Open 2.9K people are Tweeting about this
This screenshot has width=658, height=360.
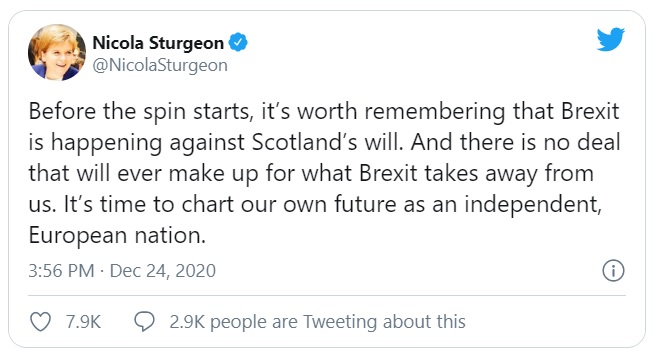coord(318,322)
